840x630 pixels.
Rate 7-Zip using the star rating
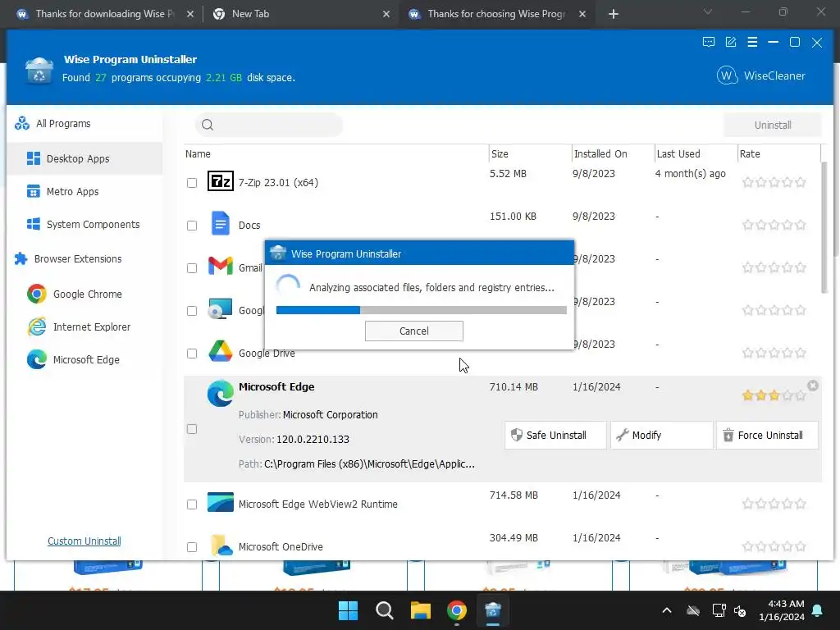coord(774,182)
